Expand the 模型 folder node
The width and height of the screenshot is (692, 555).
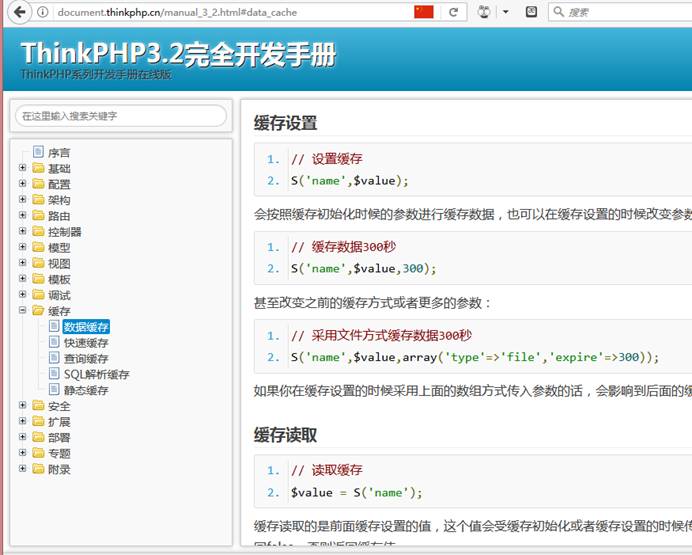click(x=23, y=247)
